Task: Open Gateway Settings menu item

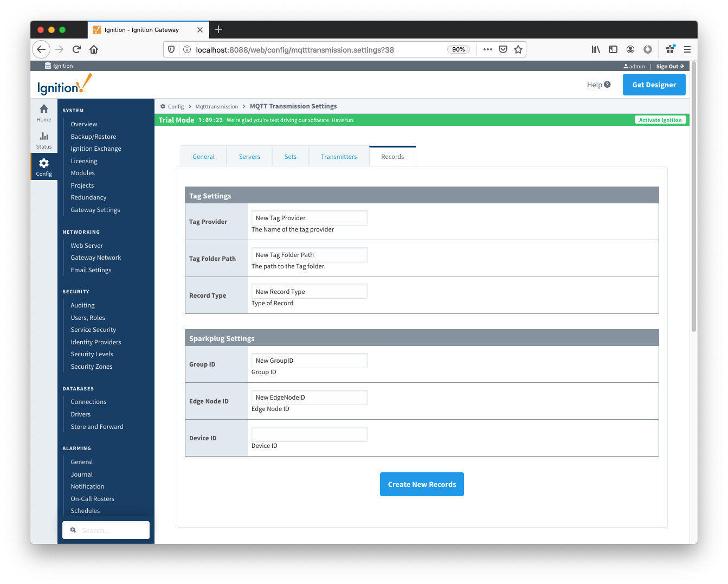Action: pos(95,210)
